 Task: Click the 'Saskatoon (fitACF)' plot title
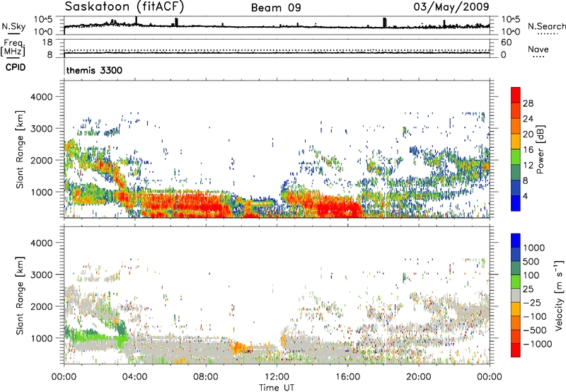(x=125, y=6)
